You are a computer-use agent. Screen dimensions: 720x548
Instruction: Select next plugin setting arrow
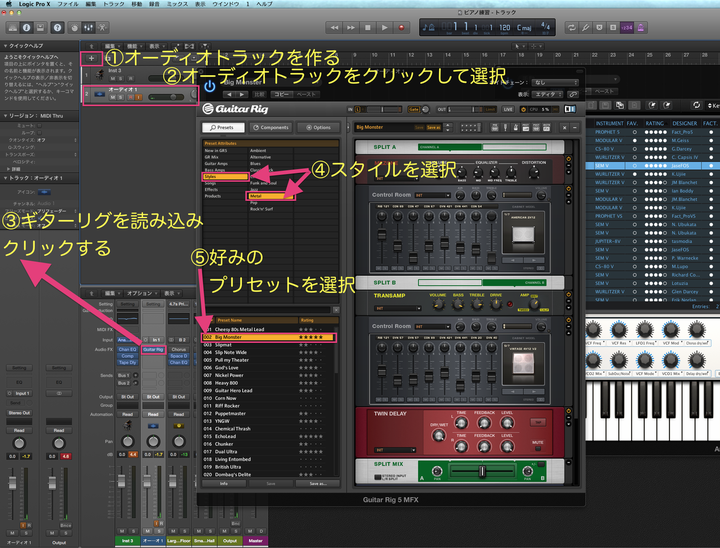coord(242,95)
